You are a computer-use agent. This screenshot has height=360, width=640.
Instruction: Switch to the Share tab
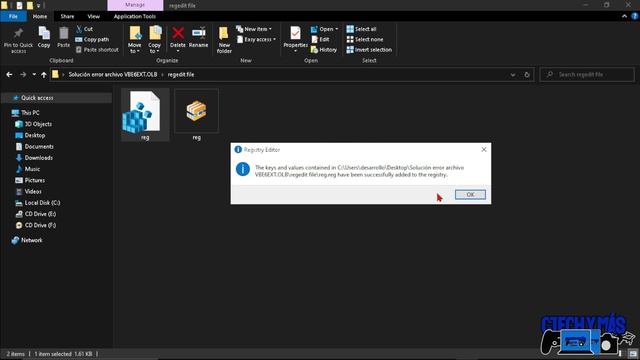coord(67,16)
